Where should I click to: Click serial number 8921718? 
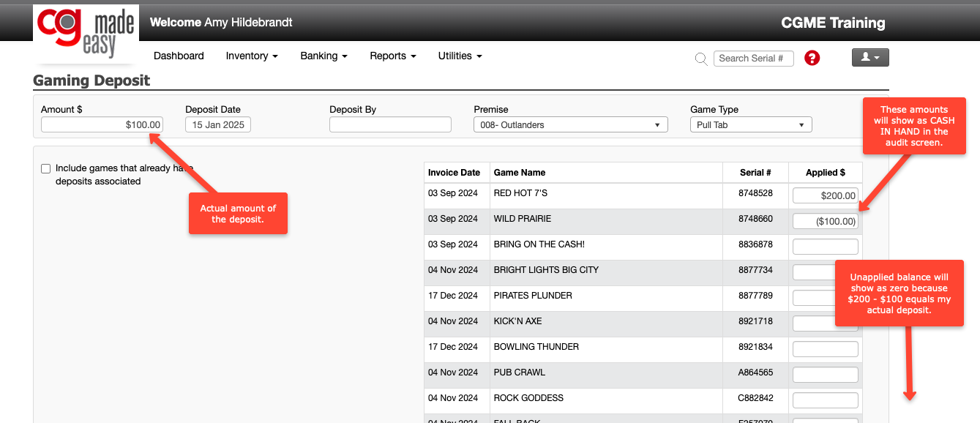(756, 321)
